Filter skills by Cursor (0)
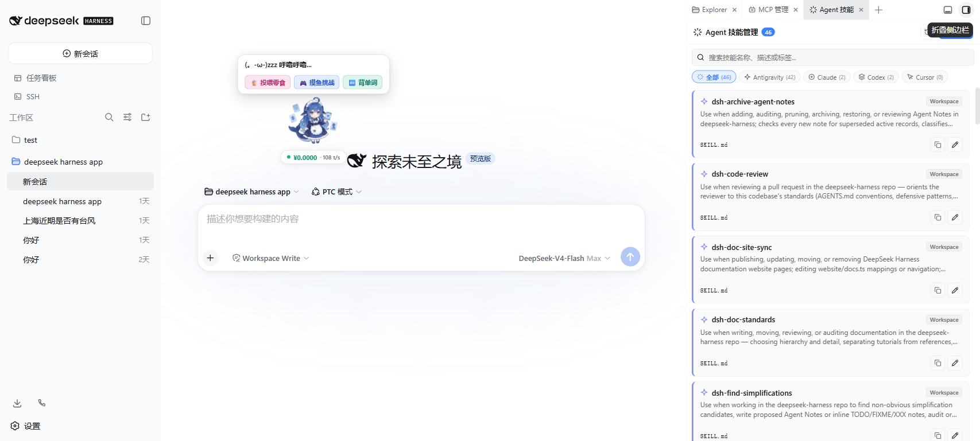 (925, 77)
